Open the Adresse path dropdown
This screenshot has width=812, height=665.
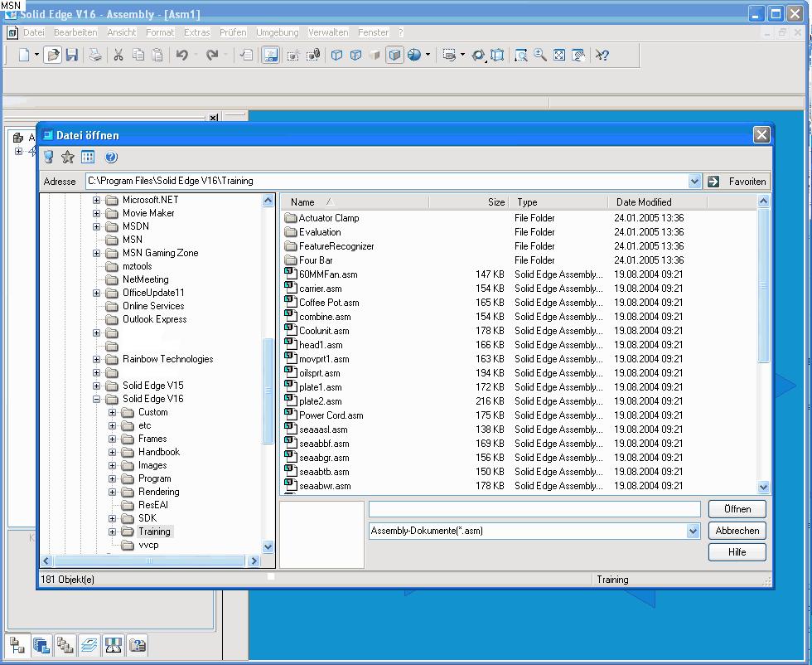694,182
